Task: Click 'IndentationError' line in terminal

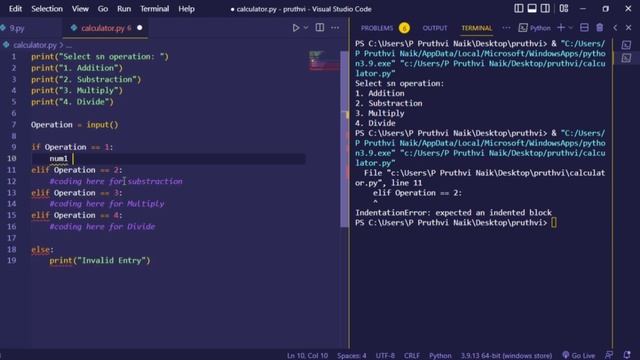Action: 453,213
